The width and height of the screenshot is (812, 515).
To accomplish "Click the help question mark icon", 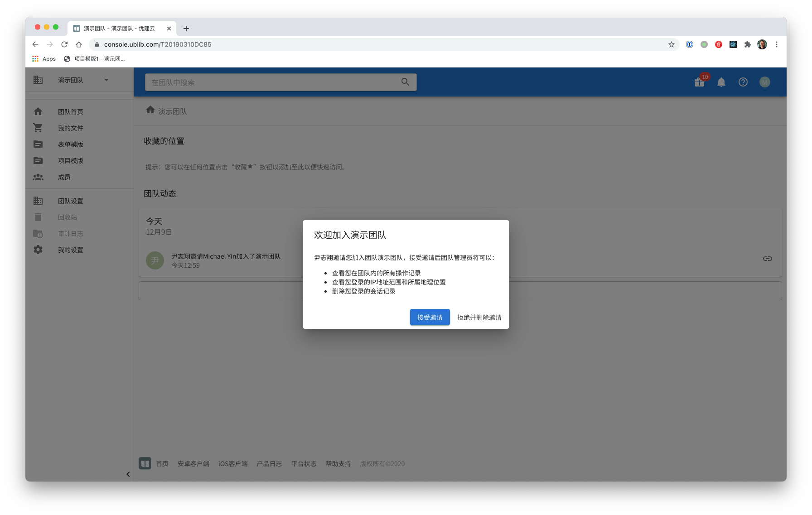I will [x=743, y=82].
